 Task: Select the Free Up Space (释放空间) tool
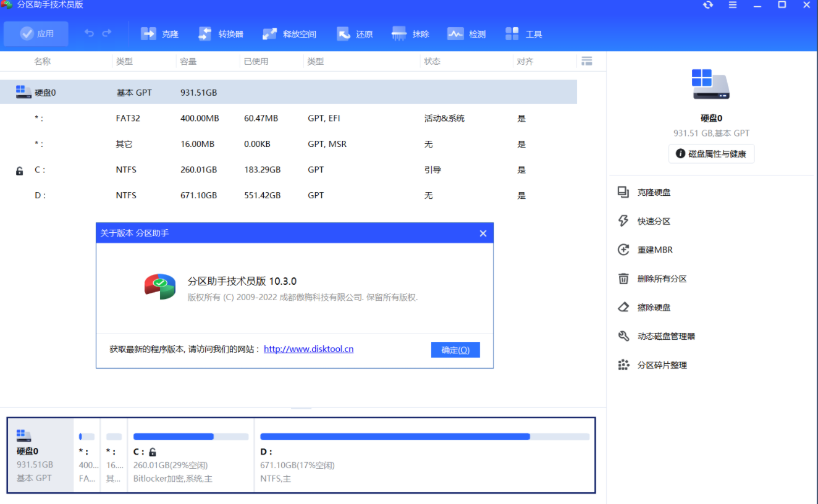point(289,34)
